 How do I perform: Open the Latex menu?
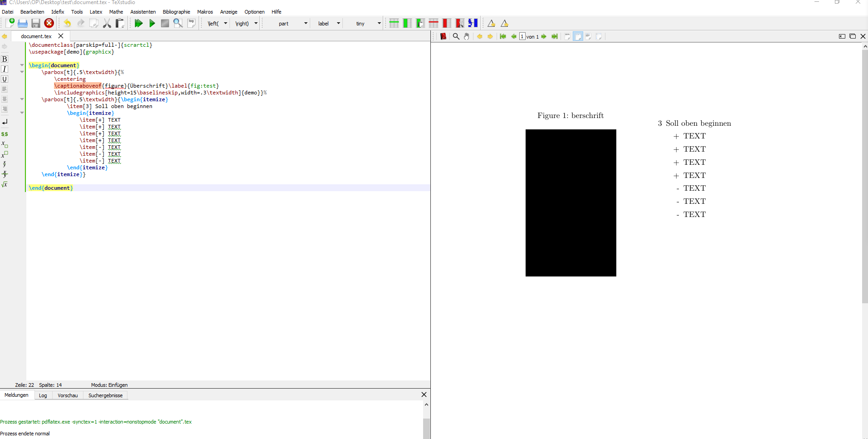(96, 12)
